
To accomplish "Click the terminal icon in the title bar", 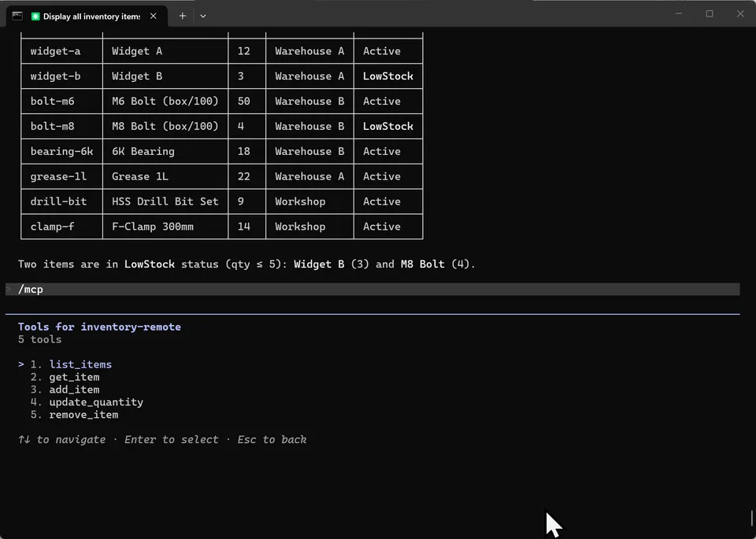I will [x=17, y=16].
